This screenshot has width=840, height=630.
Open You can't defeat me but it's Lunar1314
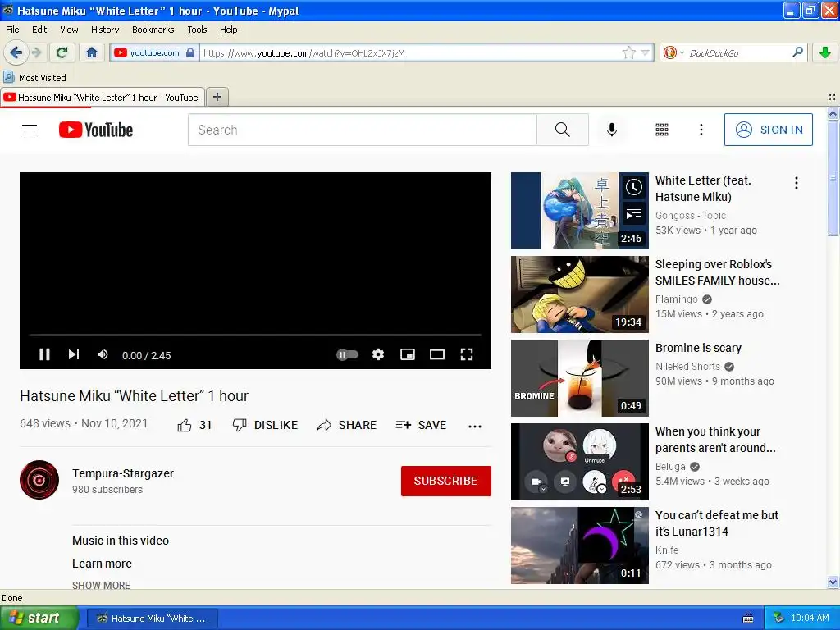pyautogui.click(x=580, y=546)
